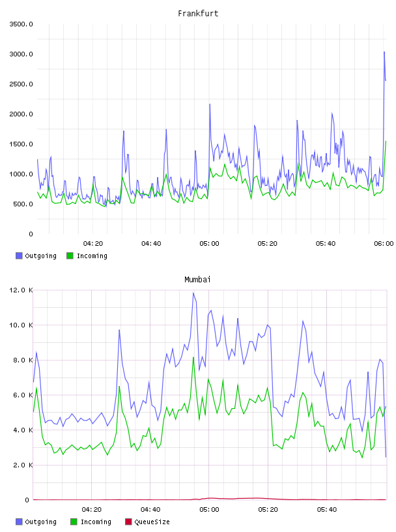This screenshot has height=532, width=396.
Task: Click the 2000.0 y-axis label on Frankfurt chart
Action: pos(21,114)
